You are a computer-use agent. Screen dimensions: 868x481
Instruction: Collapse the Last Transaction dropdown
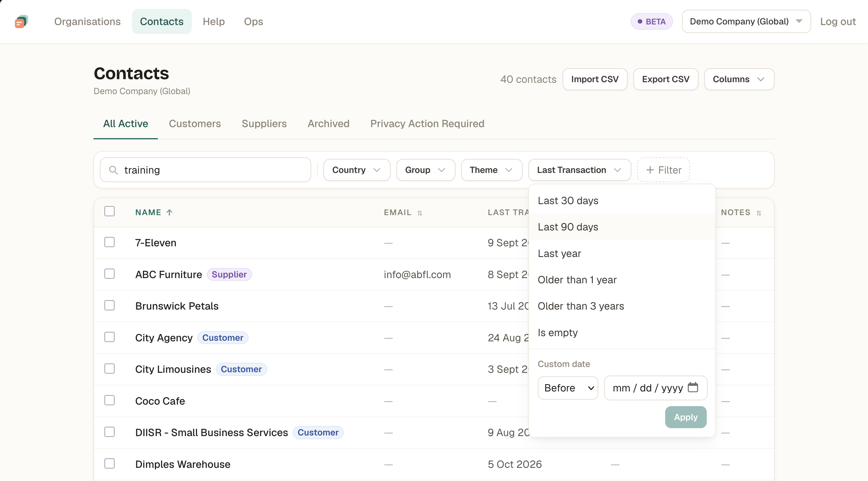(579, 170)
